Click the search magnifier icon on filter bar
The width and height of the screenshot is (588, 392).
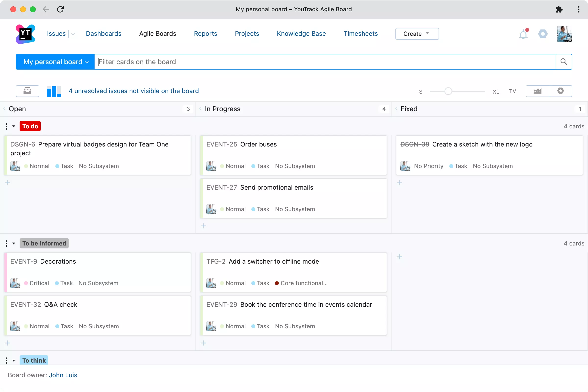click(x=564, y=62)
